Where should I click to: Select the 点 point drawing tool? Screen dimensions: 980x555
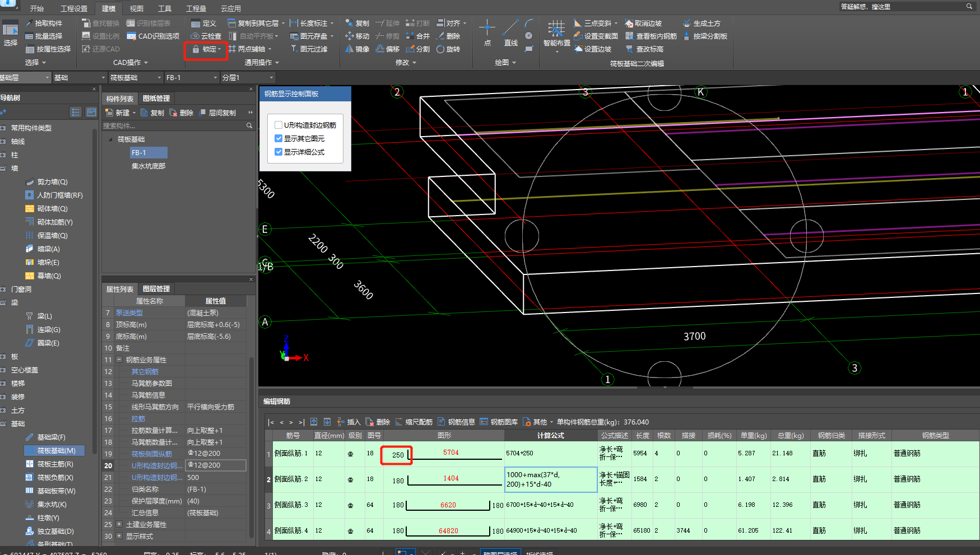487,32
